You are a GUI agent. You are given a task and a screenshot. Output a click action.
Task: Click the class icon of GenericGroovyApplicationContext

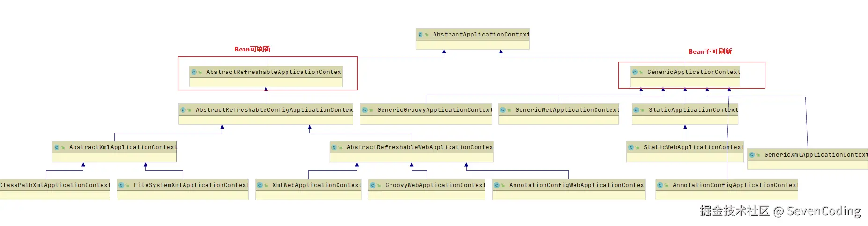click(365, 110)
